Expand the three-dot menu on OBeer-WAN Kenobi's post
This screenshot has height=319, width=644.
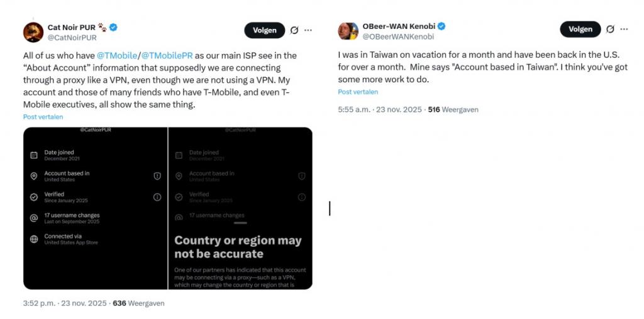tap(624, 29)
